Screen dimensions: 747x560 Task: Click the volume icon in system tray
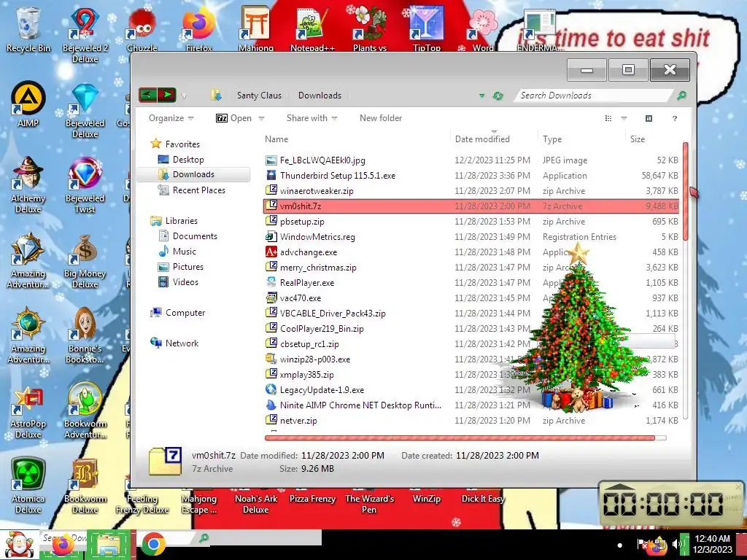point(676,544)
